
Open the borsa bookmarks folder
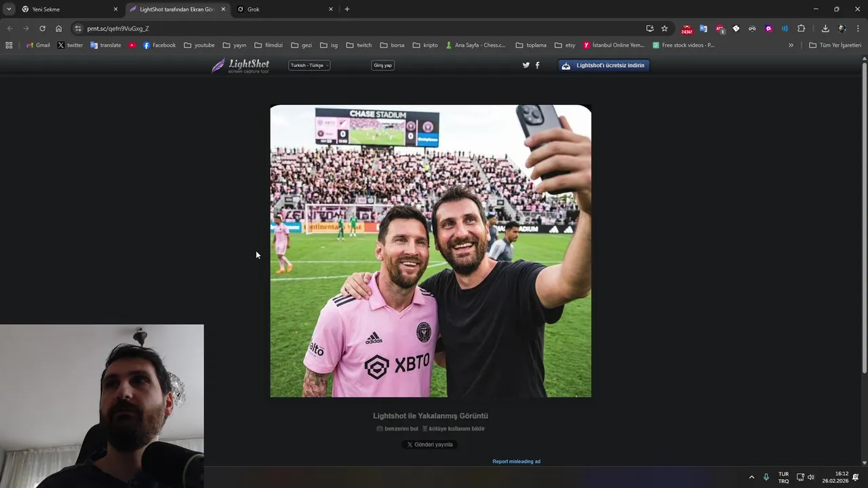(392, 45)
